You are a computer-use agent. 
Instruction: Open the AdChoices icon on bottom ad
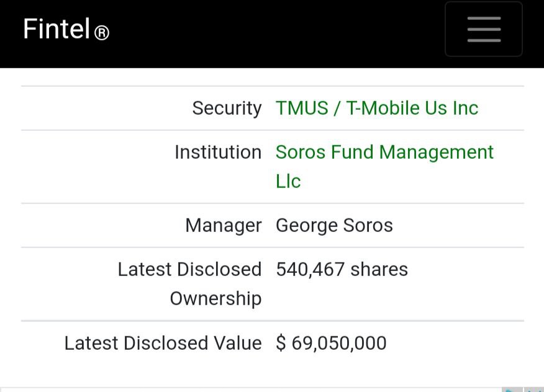pos(512,390)
